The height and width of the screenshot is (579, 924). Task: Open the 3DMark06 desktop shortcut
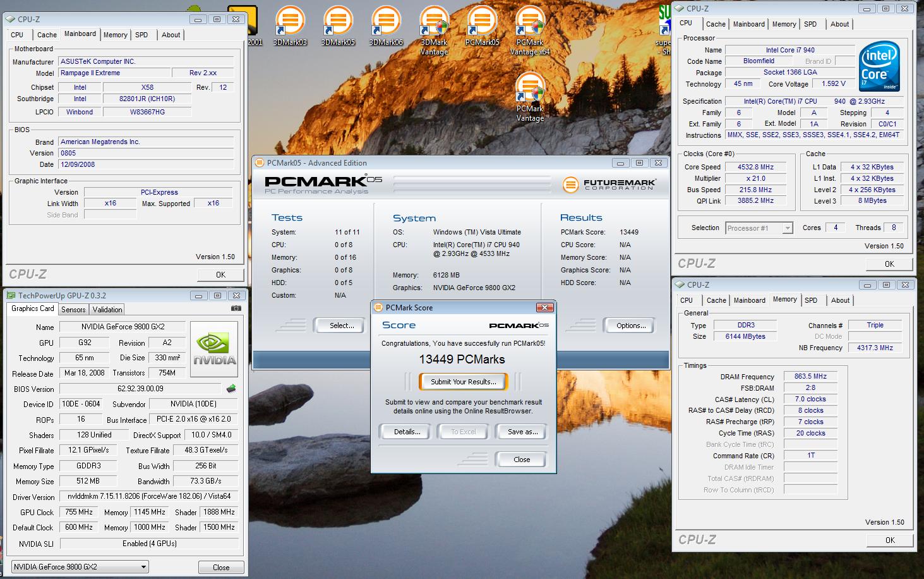386,26
